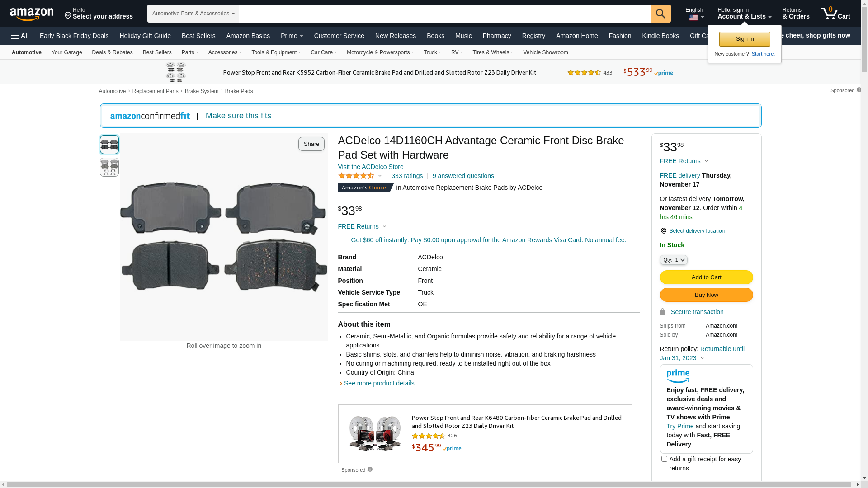Select the second brake pad thumbnail
868x488 pixels.
(109, 167)
